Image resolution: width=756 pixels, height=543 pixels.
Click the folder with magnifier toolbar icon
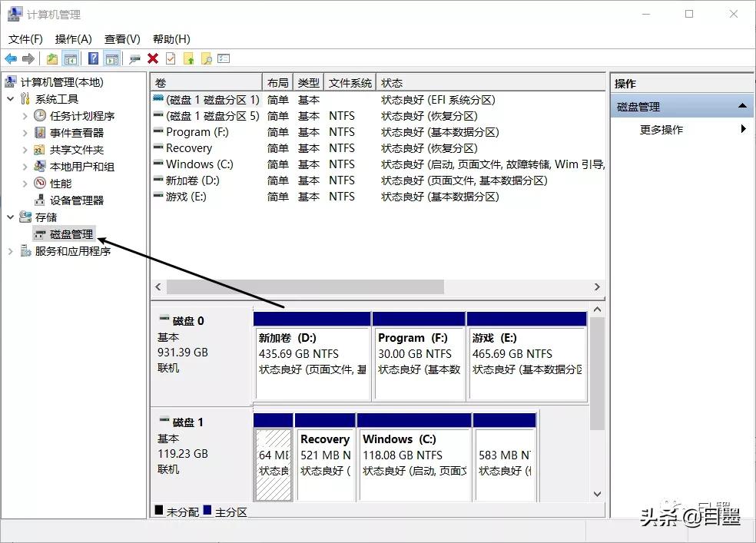pos(206,58)
